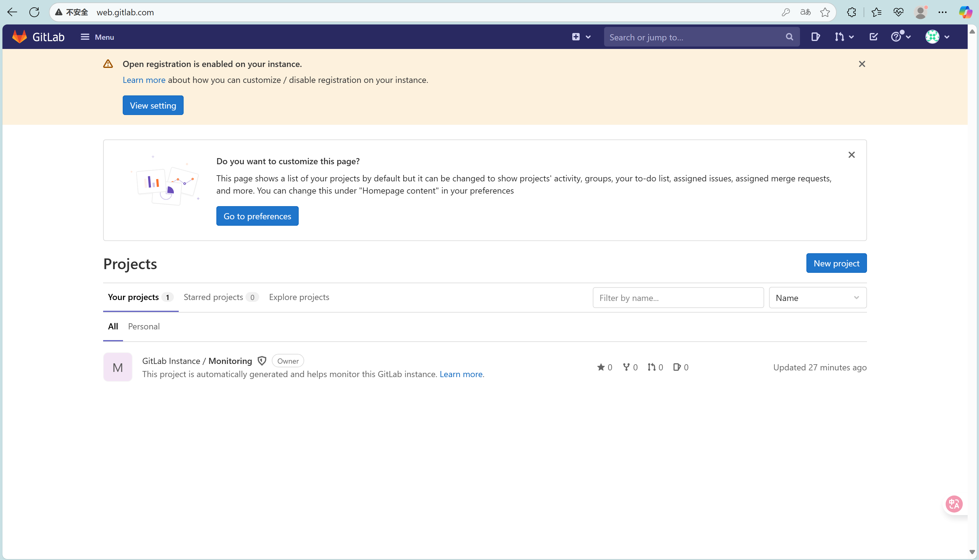The width and height of the screenshot is (979, 560).
Task: Click the Owner badge
Action: [x=288, y=361]
